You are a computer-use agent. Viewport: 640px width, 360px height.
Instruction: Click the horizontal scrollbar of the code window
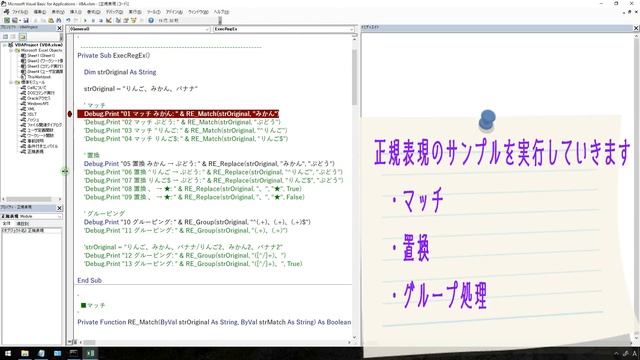pyautogui.click(x=215, y=342)
